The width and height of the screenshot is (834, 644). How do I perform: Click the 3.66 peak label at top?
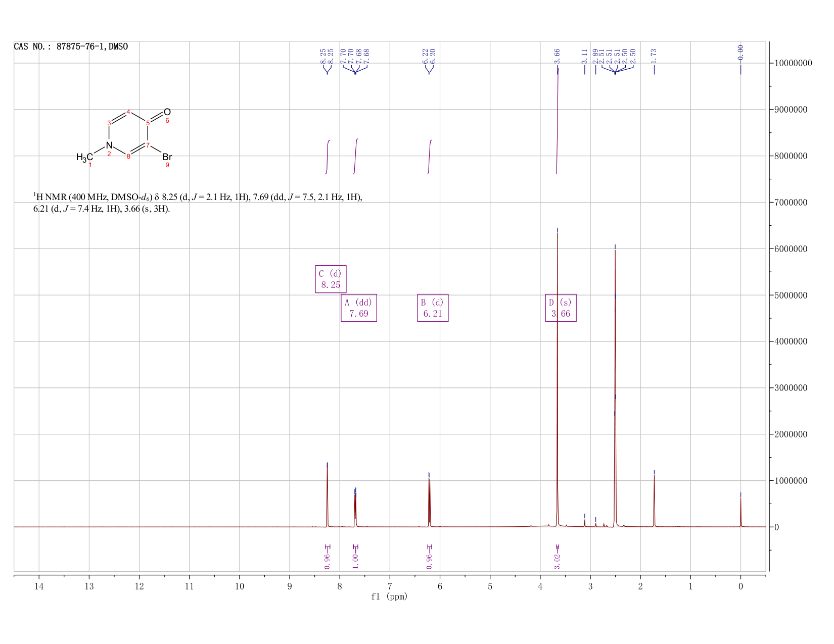click(x=557, y=56)
